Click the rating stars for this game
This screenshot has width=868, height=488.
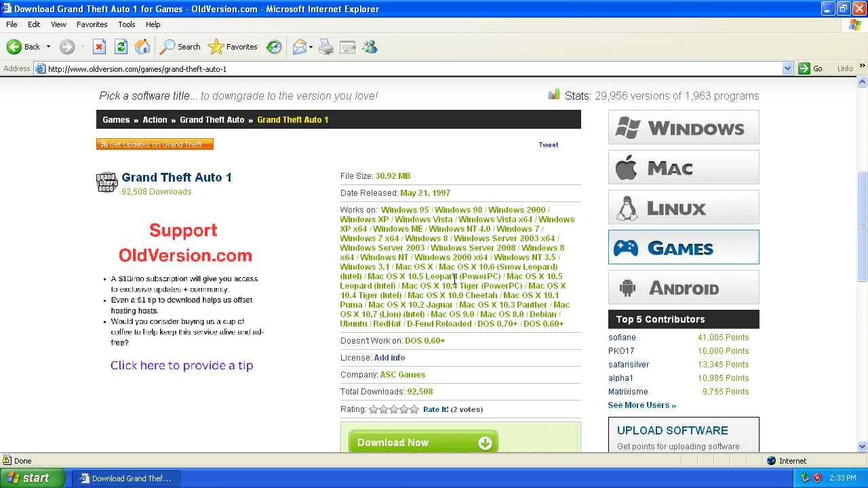point(394,409)
